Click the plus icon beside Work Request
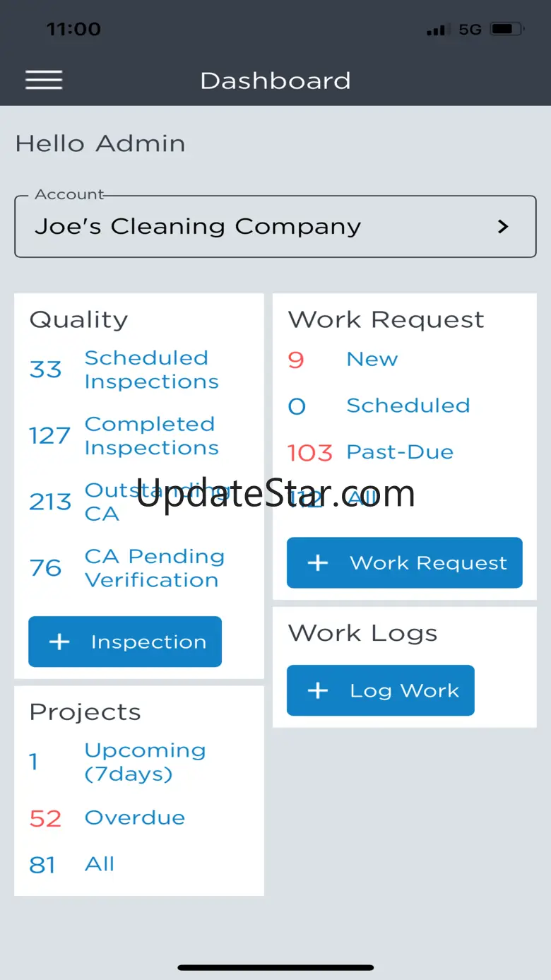551x980 pixels. click(318, 562)
